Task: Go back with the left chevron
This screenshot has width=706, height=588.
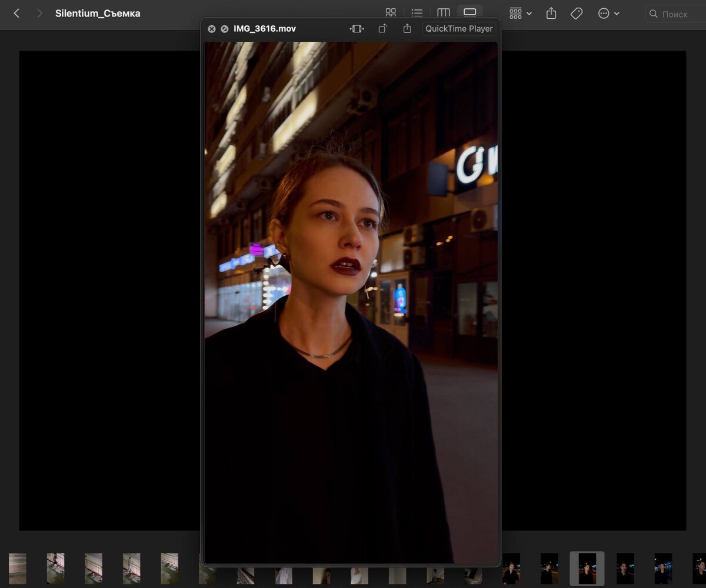Action: [x=16, y=13]
